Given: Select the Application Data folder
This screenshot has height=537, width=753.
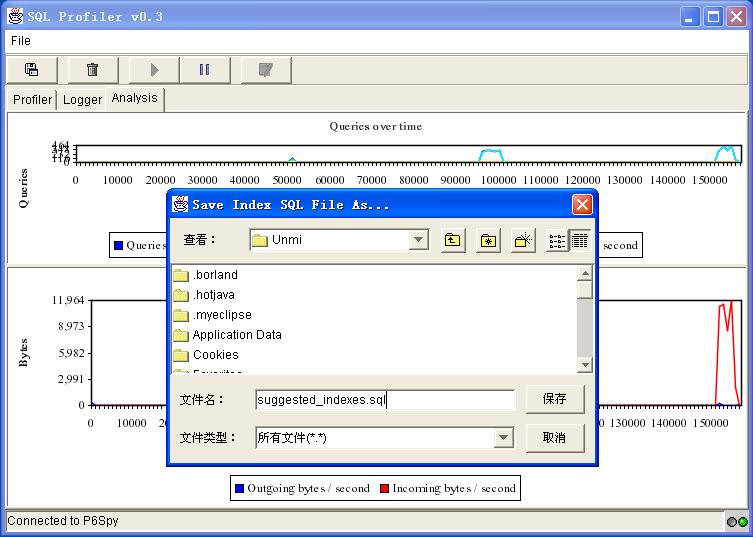Looking at the screenshot, I should tap(236, 335).
